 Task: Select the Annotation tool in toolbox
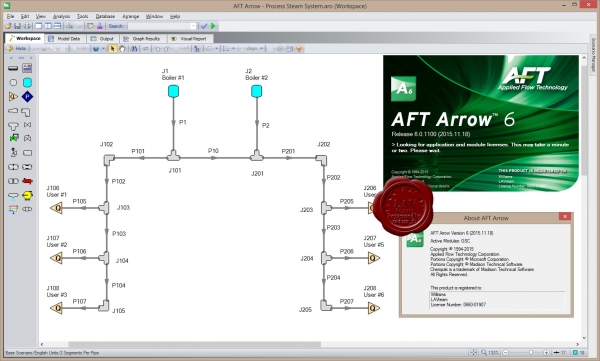[x=27, y=68]
